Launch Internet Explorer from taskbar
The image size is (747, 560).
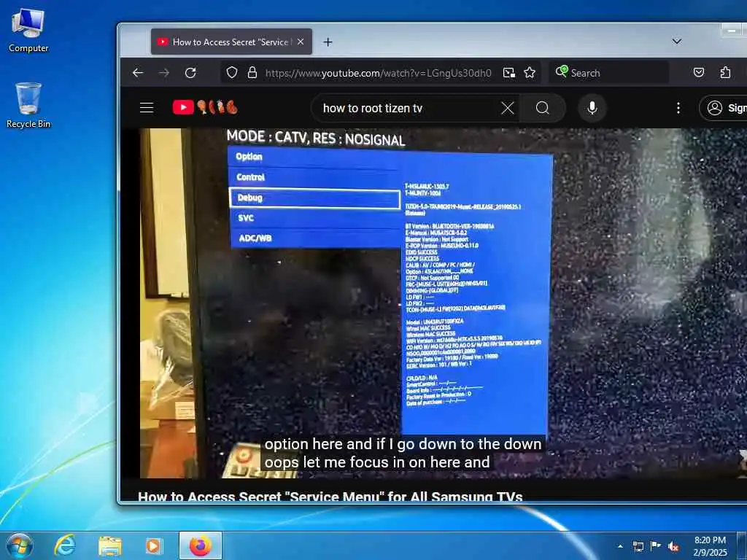(65, 545)
